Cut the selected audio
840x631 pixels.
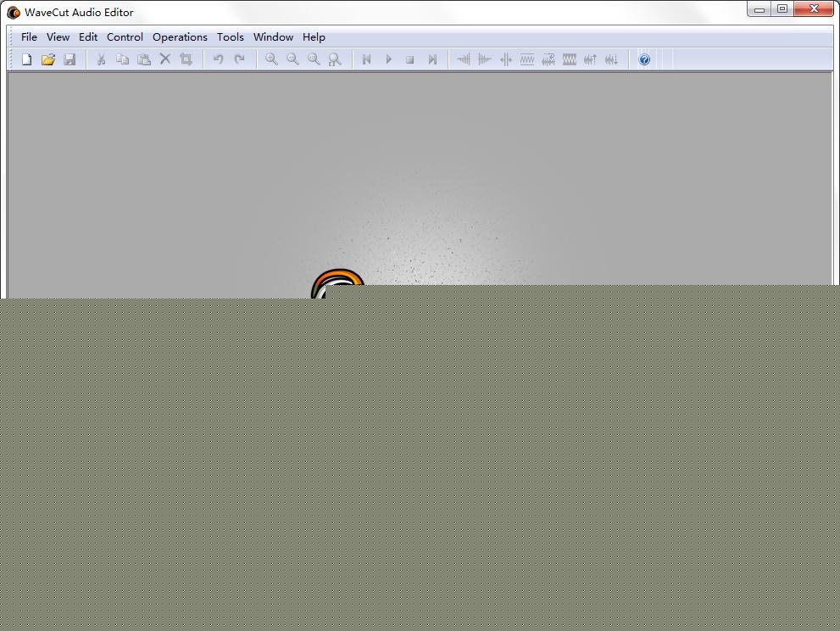[x=100, y=59]
